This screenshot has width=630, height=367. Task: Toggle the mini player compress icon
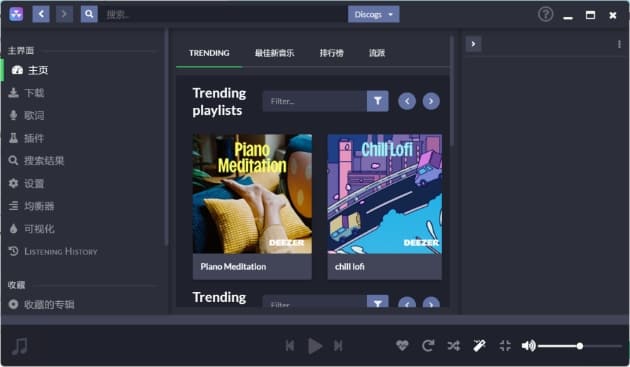(x=505, y=346)
